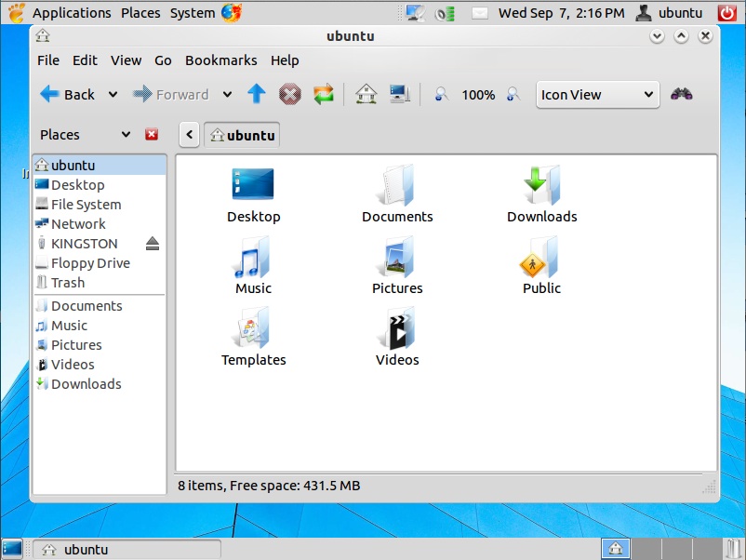Select the Downloads folder icon
The width and height of the screenshot is (746, 560).
tap(541, 184)
